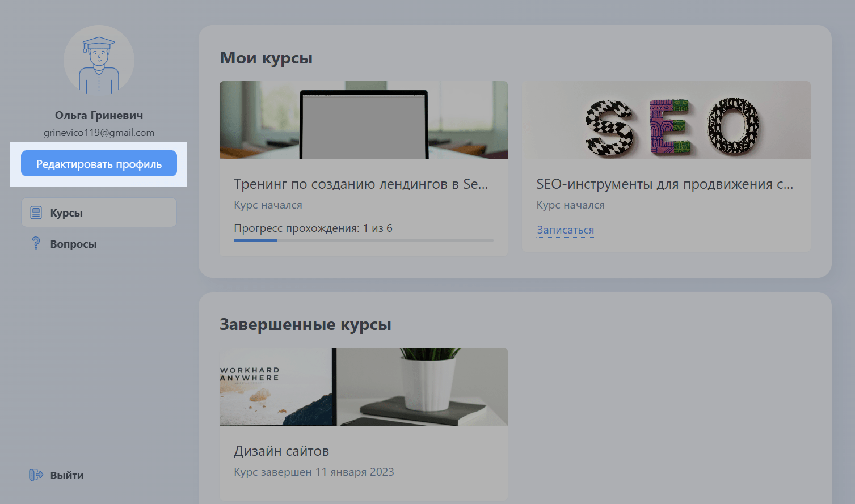The height and width of the screenshot is (504, 855).
Task: Click the Завершенные курсы heading
Action: tap(305, 324)
